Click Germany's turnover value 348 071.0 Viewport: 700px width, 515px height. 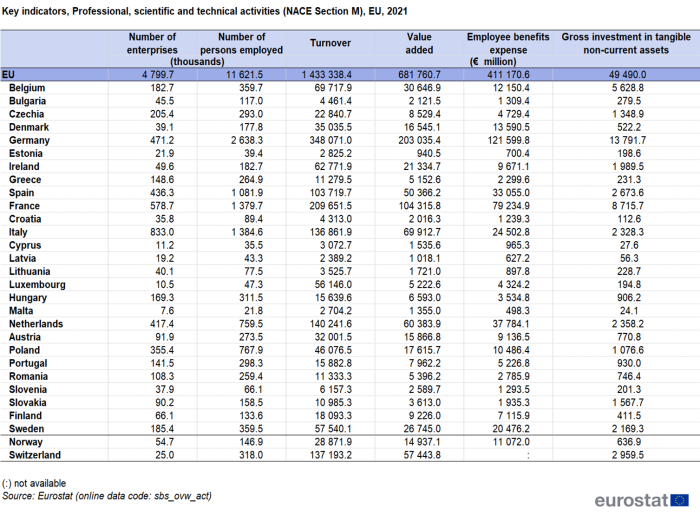tap(330, 140)
